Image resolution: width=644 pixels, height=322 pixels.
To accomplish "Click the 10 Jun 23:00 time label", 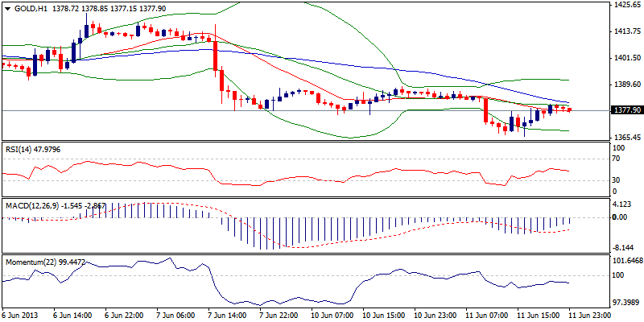I will (x=435, y=315).
